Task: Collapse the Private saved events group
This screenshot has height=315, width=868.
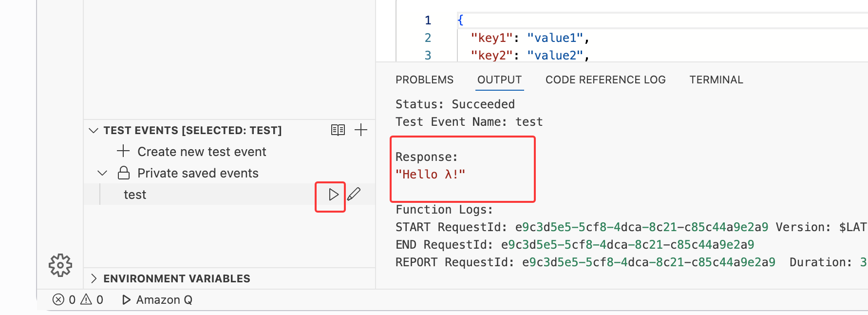Action: [102, 173]
